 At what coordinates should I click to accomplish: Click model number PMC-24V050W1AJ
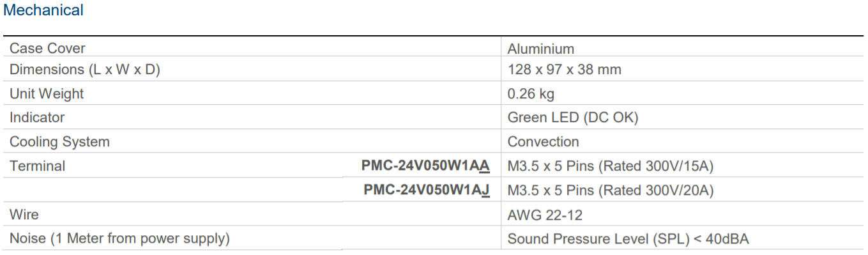pyautogui.click(x=427, y=190)
